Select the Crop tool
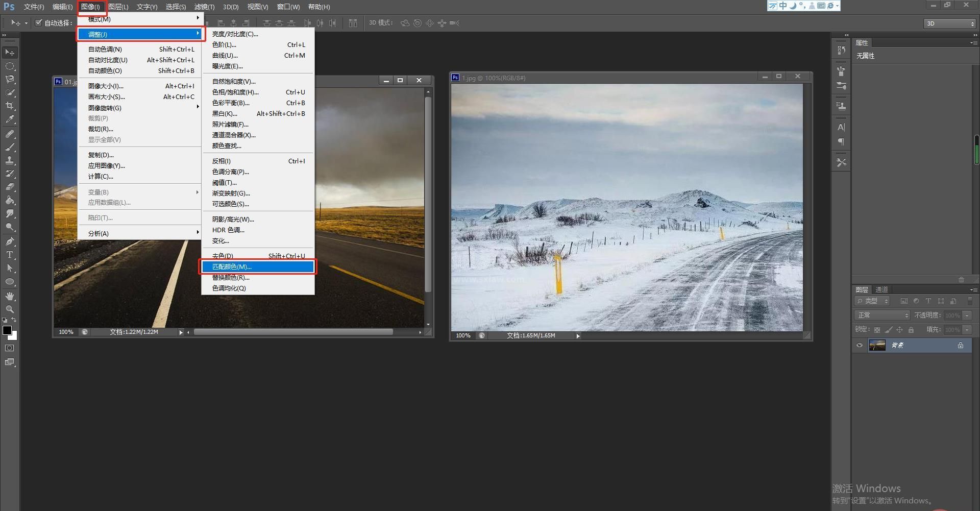Image resolution: width=980 pixels, height=511 pixels. [10, 106]
